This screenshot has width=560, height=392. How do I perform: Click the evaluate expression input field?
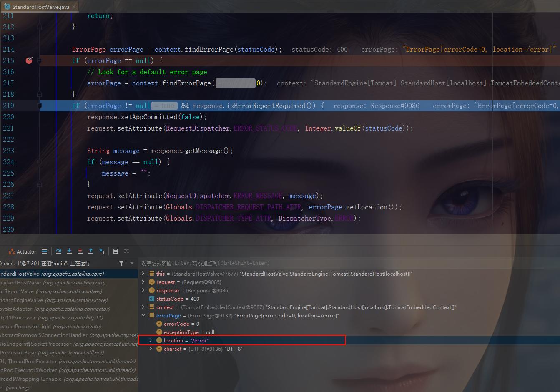(349, 263)
